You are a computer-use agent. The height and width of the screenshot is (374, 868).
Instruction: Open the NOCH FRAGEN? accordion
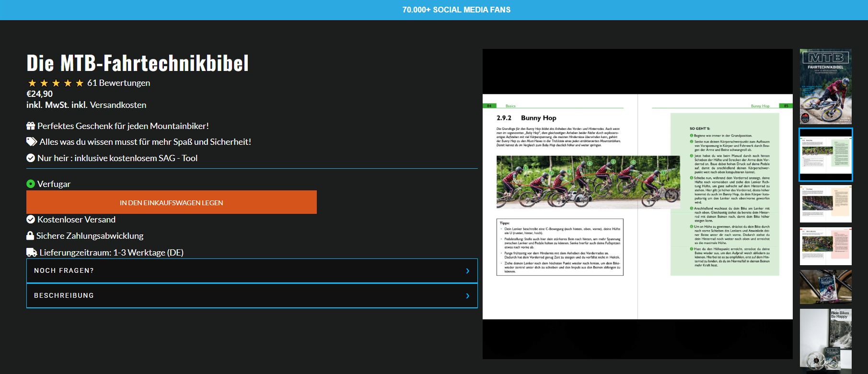click(x=252, y=271)
